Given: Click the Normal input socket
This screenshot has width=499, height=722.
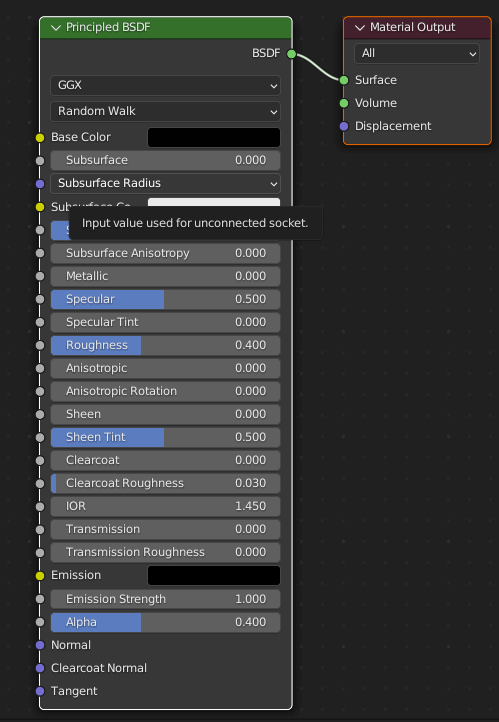Looking at the screenshot, I should 40,645.
